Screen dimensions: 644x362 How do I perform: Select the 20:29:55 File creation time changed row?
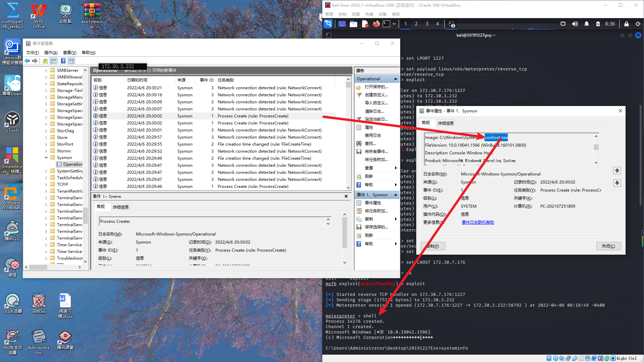(x=214, y=144)
